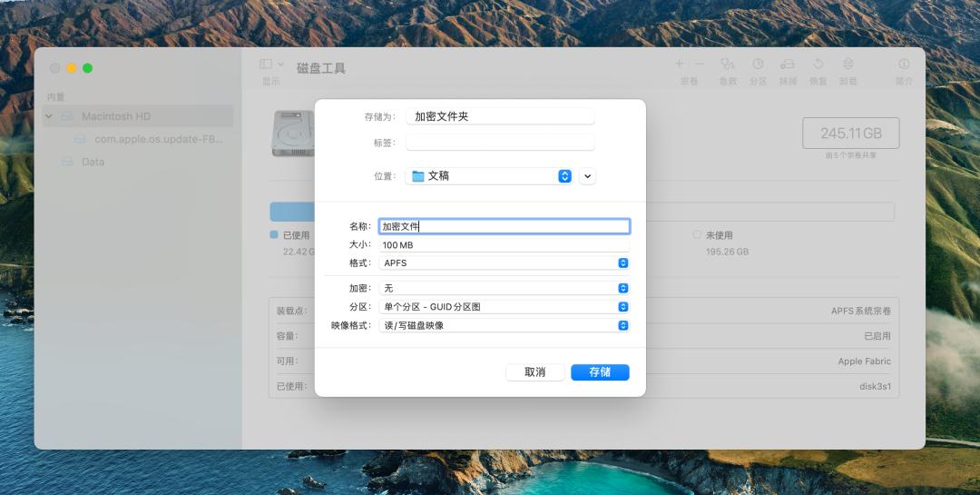Click the 245.11 GB capacity box
The width and height of the screenshot is (980, 495).
[x=850, y=134]
